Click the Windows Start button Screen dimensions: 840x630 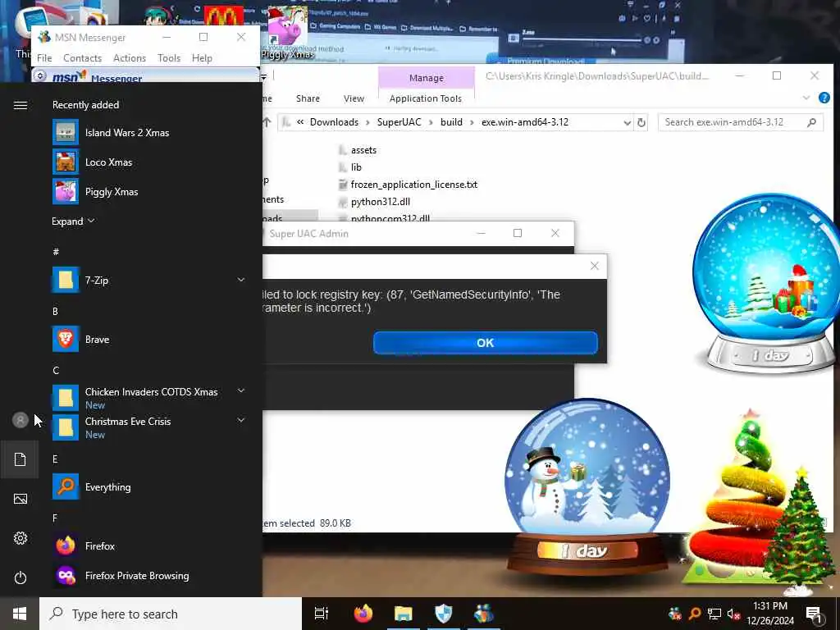pos(20,614)
